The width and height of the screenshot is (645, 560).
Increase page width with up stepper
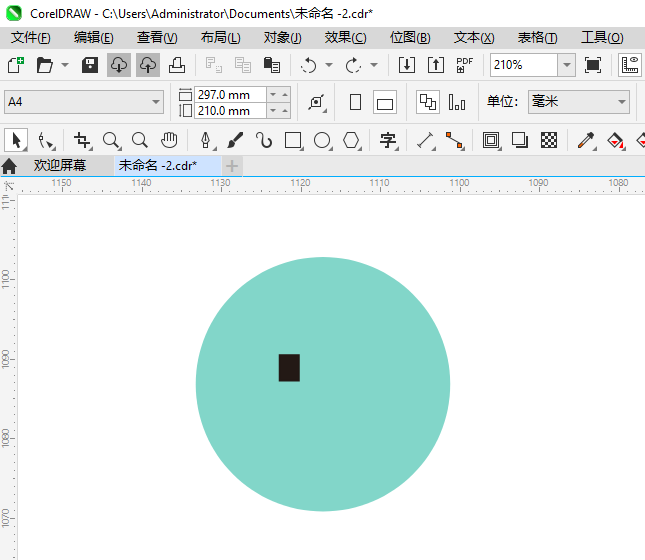(285, 95)
